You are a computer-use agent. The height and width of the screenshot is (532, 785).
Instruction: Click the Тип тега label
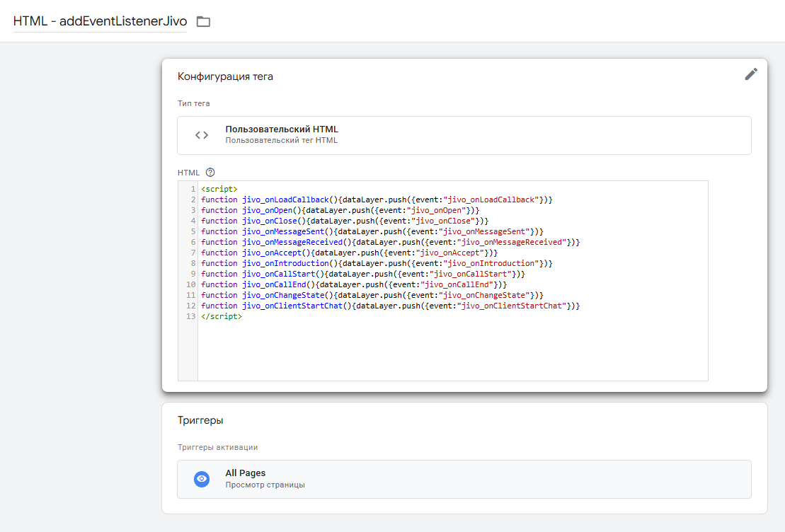(x=194, y=103)
